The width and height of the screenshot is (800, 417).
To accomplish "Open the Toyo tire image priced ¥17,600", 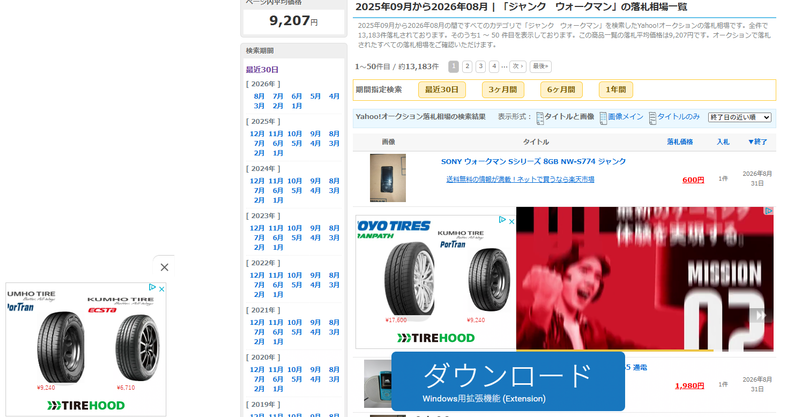I will tap(409, 279).
